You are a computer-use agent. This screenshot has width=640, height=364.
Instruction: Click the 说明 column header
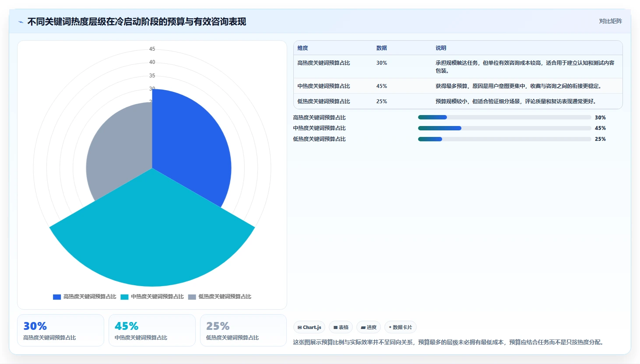tap(441, 48)
